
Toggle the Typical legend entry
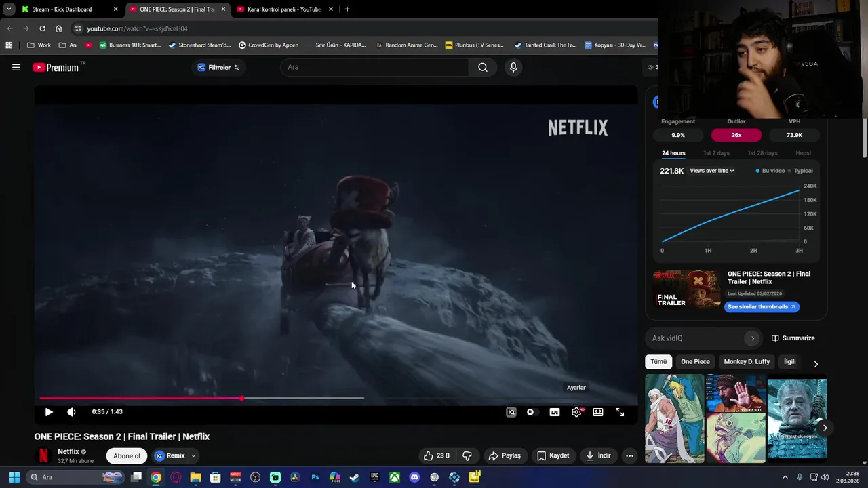[x=800, y=171]
